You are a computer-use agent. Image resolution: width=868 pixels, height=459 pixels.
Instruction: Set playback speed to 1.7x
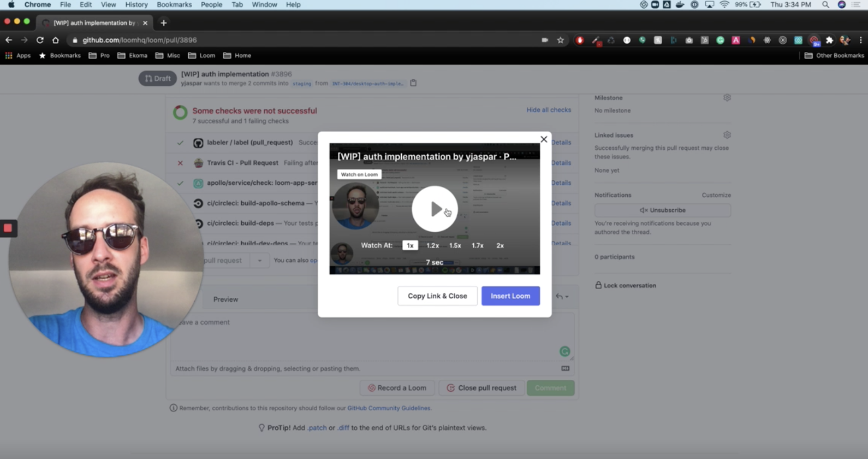pos(478,245)
